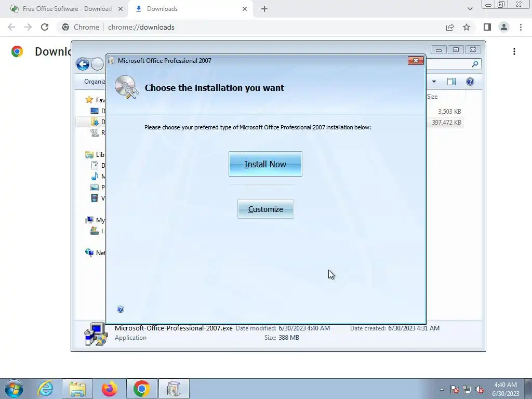This screenshot has height=399, width=532.
Task: Show hidden tray icons arrow
Action: [442, 389]
